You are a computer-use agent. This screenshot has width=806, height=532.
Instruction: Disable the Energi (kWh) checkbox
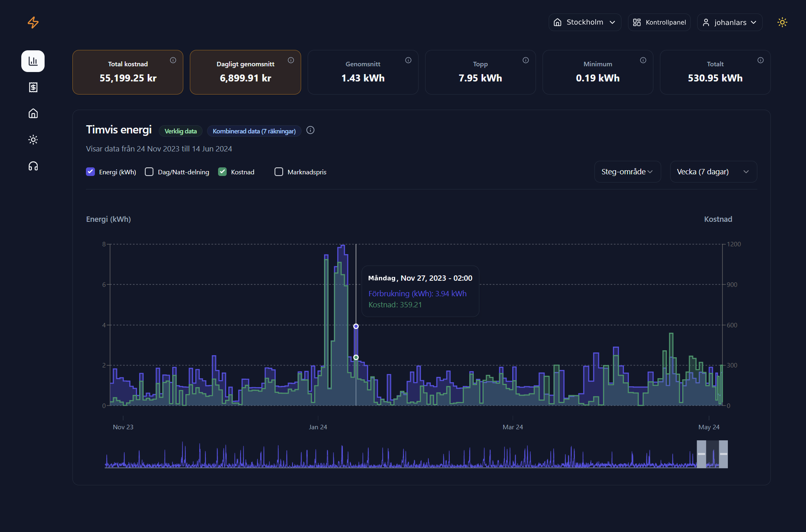pos(90,171)
